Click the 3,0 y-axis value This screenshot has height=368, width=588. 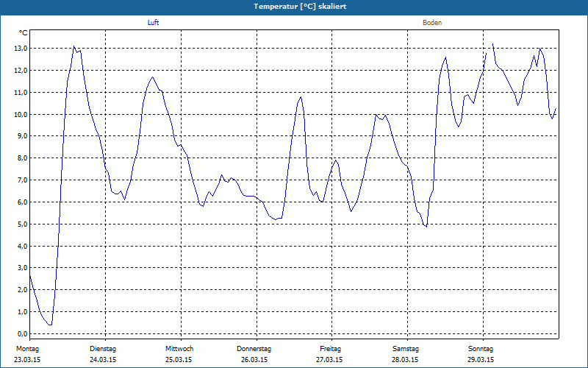click(x=22, y=268)
